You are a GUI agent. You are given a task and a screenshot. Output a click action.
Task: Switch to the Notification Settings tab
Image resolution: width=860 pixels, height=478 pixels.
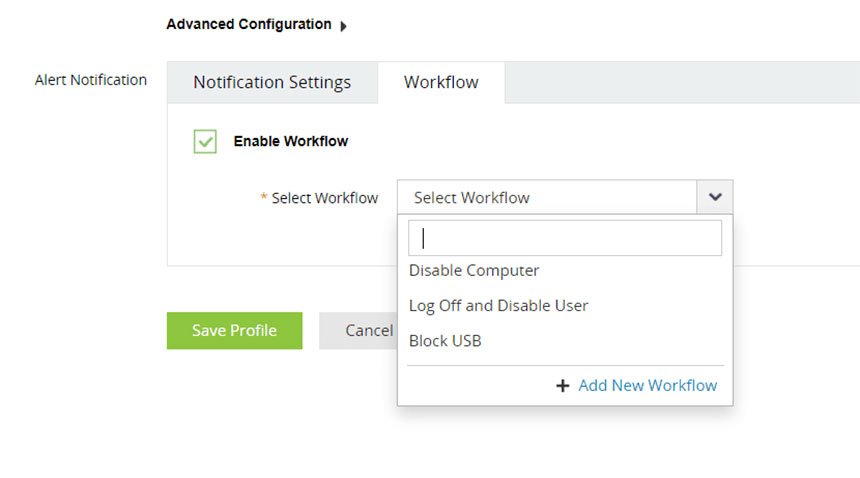click(x=272, y=82)
